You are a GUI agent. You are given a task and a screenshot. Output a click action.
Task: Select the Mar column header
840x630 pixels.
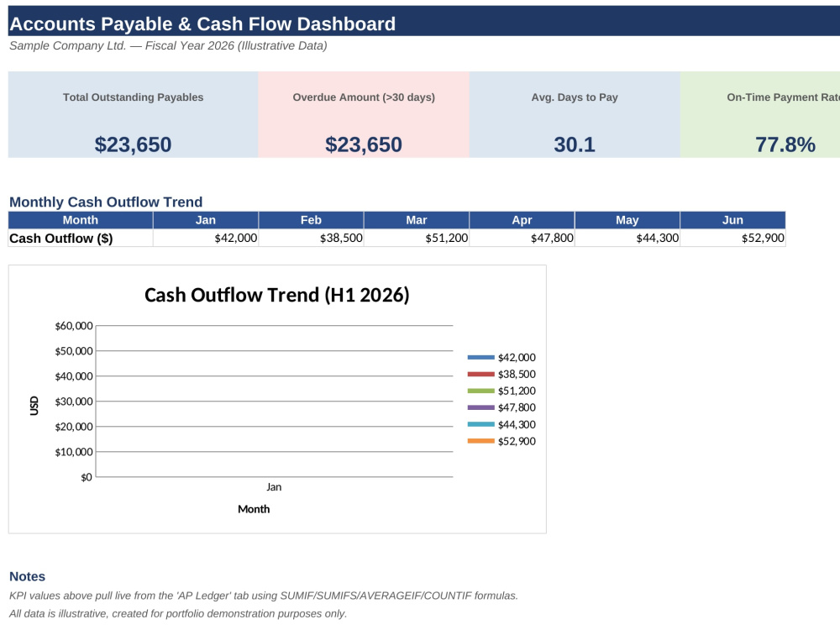point(417,220)
